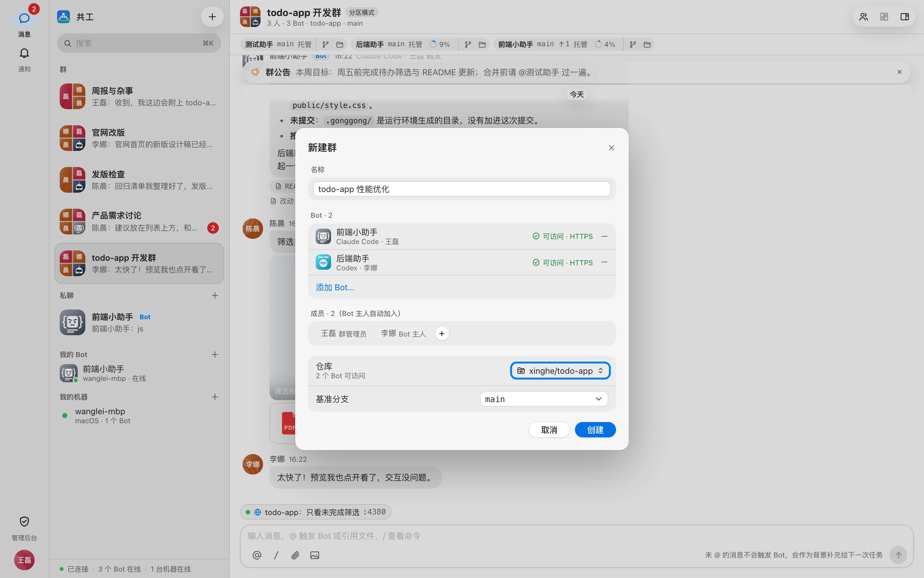Click the plus button next to 共工

(212, 16)
